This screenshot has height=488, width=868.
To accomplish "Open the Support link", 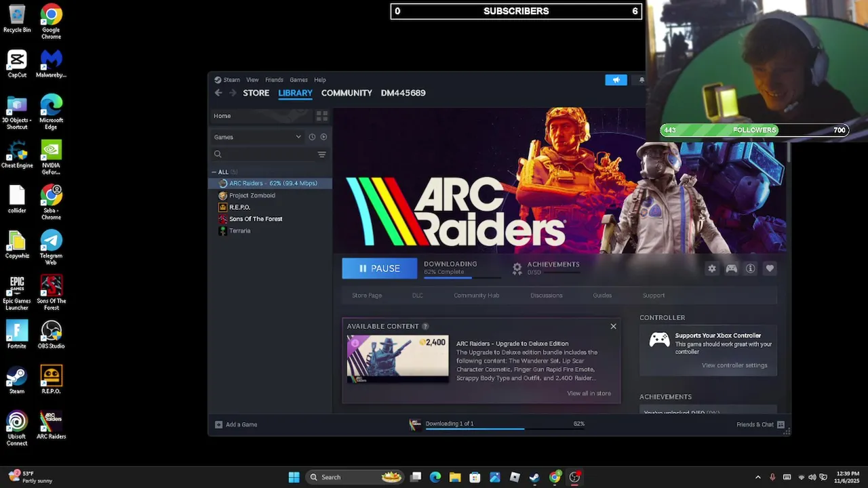I will tap(654, 296).
